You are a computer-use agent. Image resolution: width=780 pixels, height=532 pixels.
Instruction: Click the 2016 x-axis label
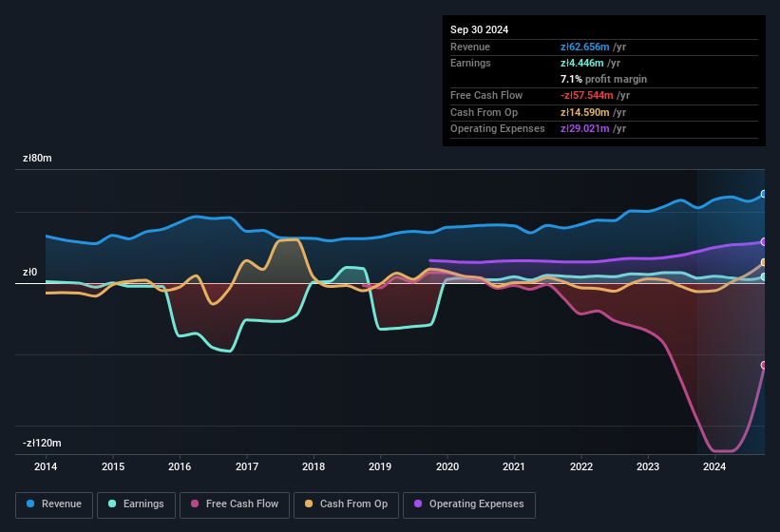click(x=180, y=466)
